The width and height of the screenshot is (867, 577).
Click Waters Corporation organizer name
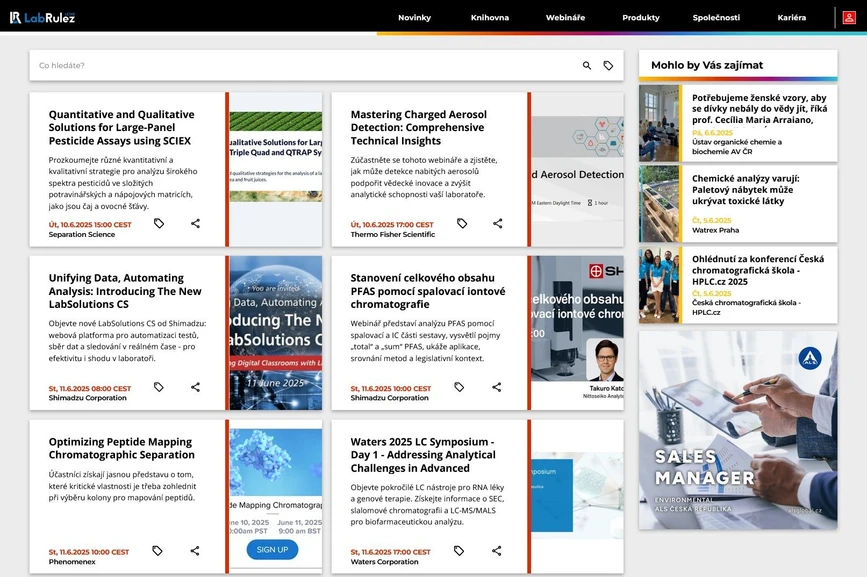384,562
